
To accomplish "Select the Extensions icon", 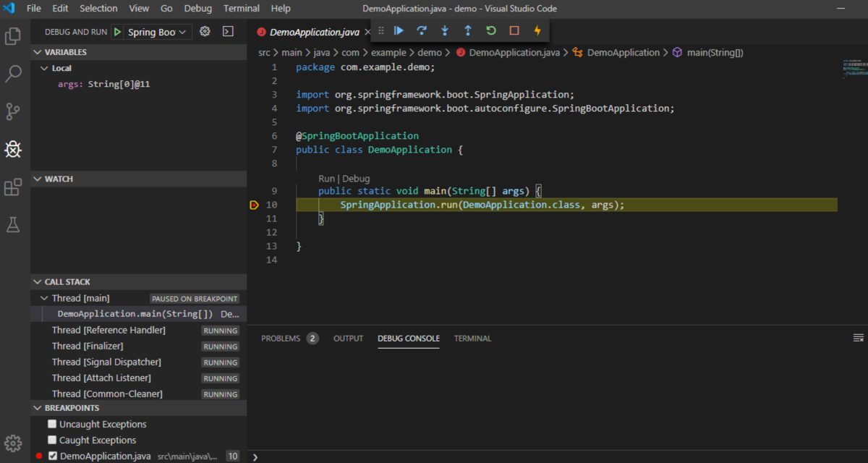I will (x=12, y=187).
